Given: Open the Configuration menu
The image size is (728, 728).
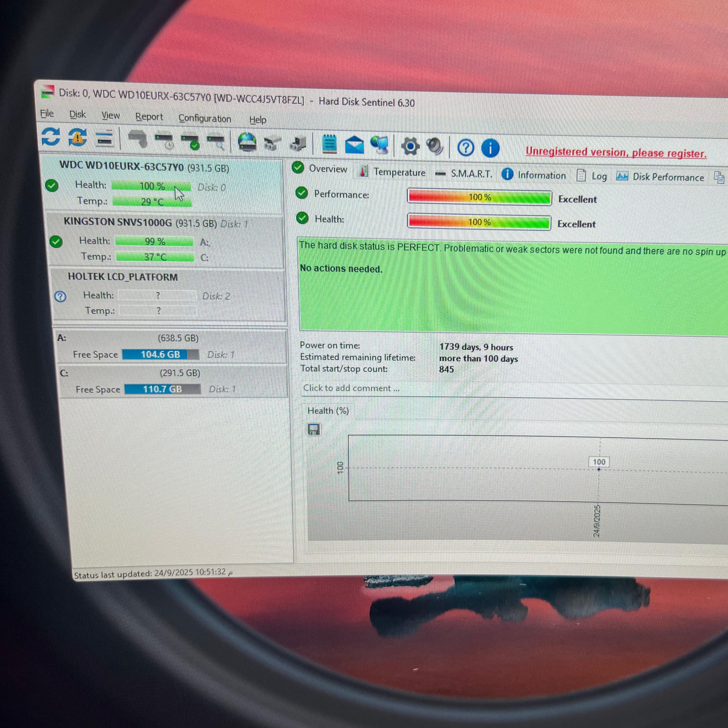Looking at the screenshot, I should pyautogui.click(x=205, y=119).
